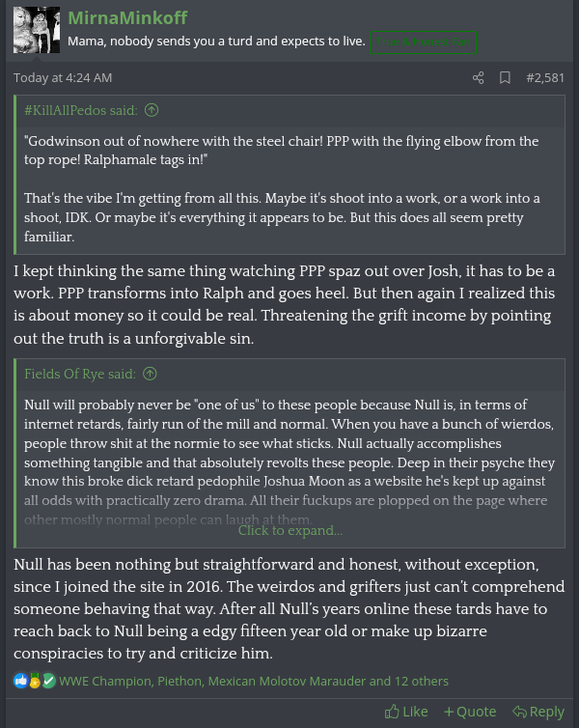Click the green checkmark reaction icon
The image size is (579, 728).
(48, 681)
